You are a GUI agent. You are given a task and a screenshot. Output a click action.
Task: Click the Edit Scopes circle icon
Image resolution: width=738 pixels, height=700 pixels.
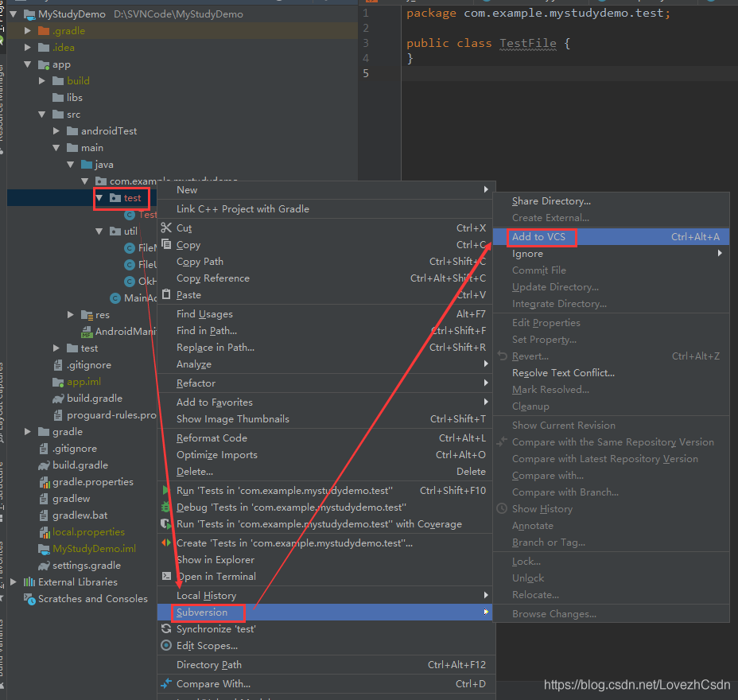pyautogui.click(x=166, y=645)
